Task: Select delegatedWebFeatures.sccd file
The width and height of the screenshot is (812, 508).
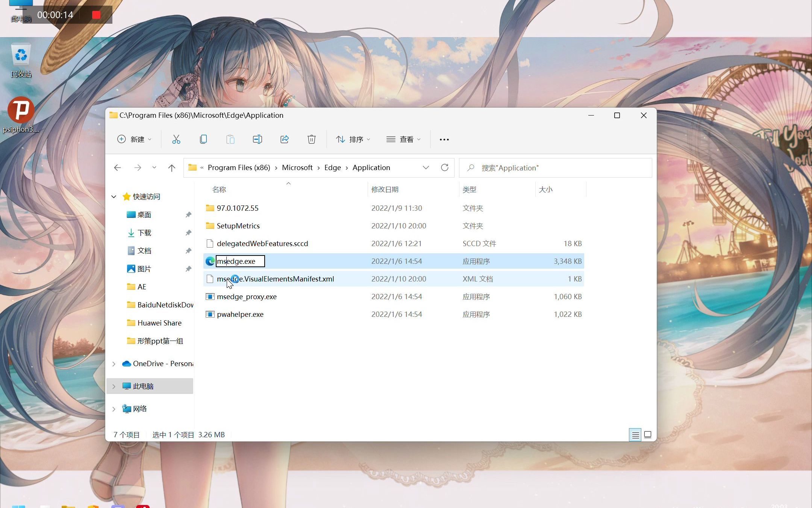Action: point(262,243)
